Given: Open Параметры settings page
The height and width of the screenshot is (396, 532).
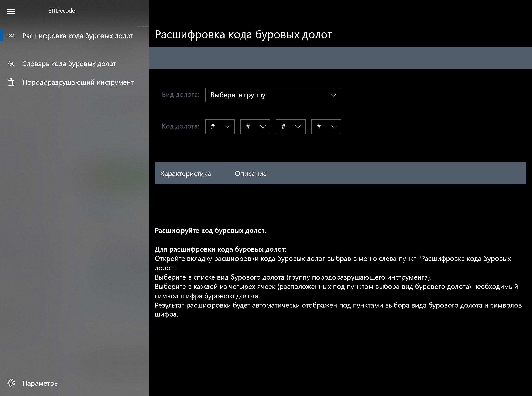Looking at the screenshot, I should [x=41, y=383].
